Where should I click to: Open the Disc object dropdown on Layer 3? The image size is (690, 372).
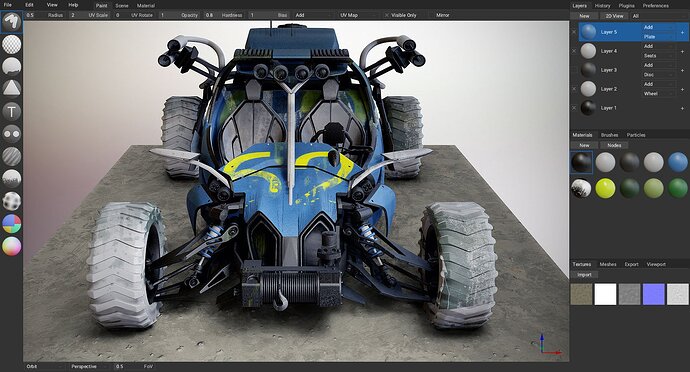(x=658, y=74)
